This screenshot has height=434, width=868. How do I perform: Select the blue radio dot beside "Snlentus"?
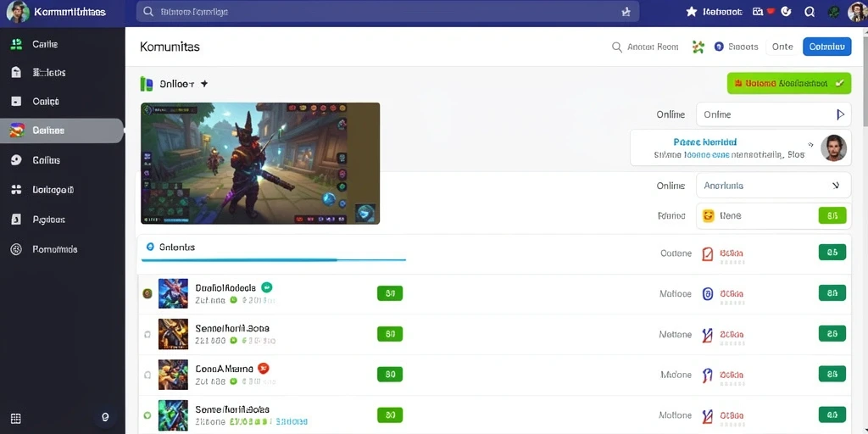(150, 247)
